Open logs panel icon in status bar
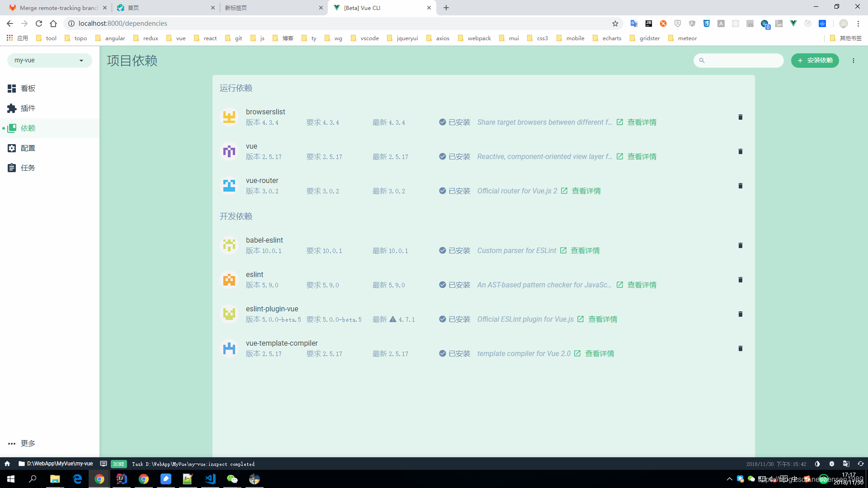This screenshot has height=488, width=868. (x=104, y=464)
